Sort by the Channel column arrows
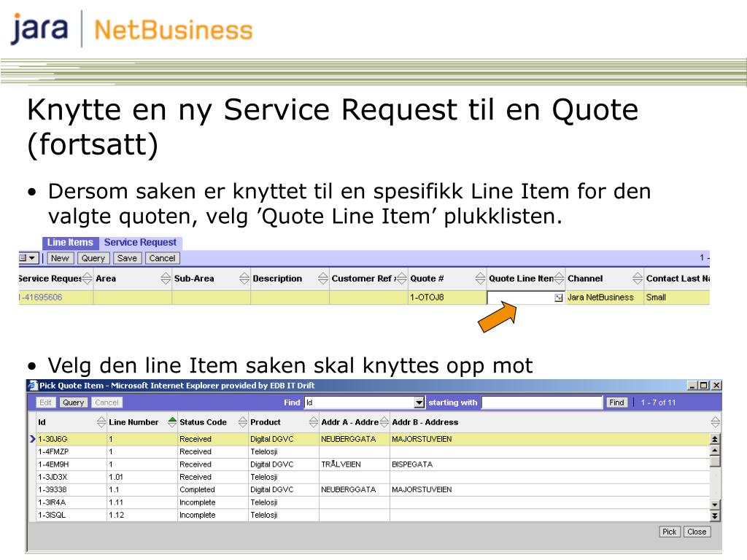 point(638,279)
